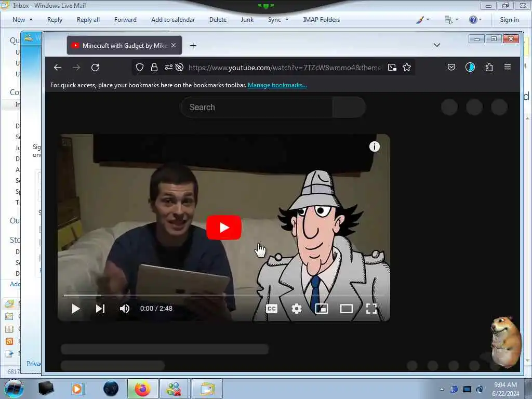Click Junk in Windows Live Mail toolbar
The image size is (532, 399).
(x=247, y=20)
